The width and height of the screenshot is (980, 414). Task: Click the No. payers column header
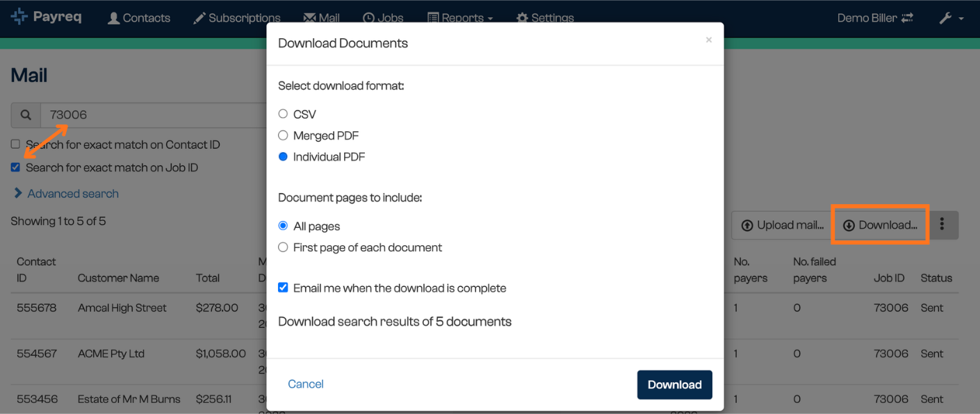point(751,270)
